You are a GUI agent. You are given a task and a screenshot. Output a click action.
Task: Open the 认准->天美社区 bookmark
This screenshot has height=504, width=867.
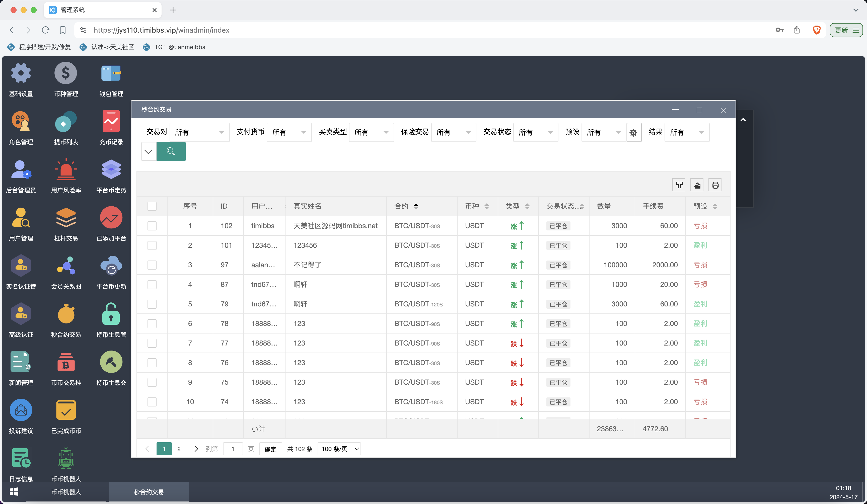coord(107,47)
